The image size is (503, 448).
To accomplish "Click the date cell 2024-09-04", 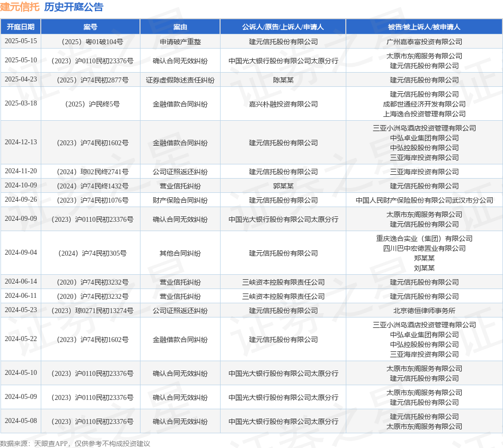I will (x=21, y=253).
